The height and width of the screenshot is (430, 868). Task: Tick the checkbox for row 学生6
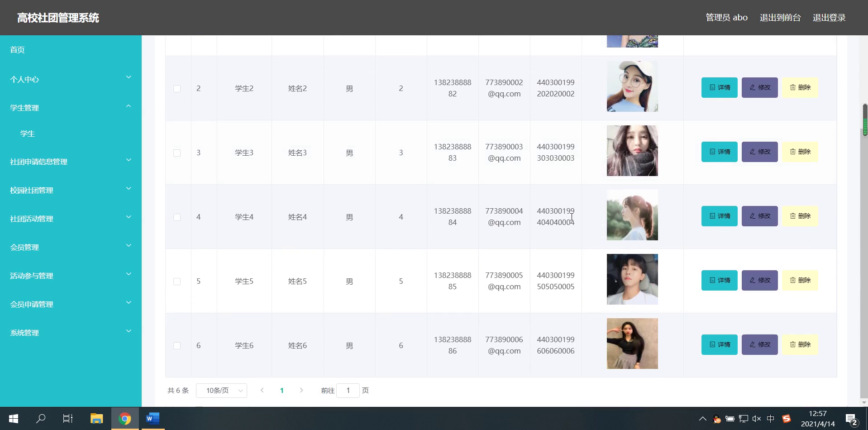pyautogui.click(x=177, y=346)
